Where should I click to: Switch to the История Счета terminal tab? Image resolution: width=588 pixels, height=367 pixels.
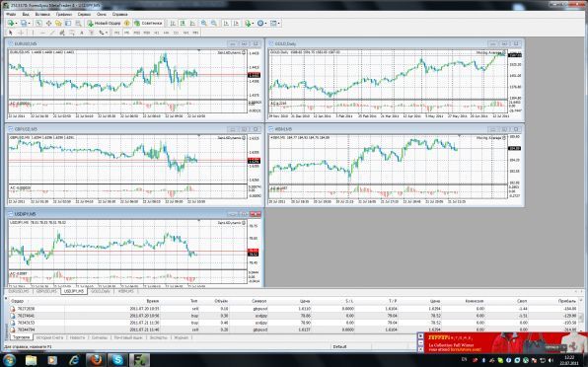pos(49,337)
